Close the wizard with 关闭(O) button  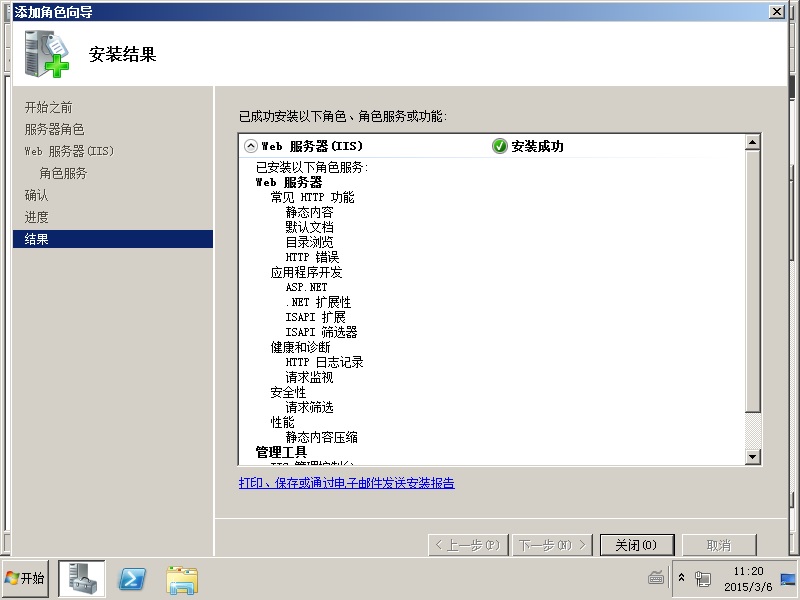coord(637,545)
